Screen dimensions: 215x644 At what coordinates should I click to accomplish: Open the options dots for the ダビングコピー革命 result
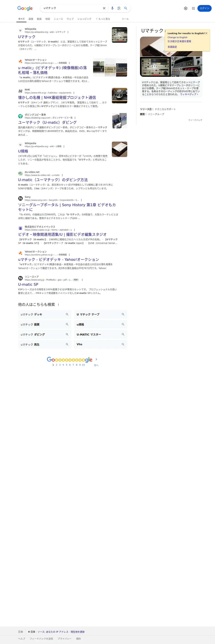(75, 118)
